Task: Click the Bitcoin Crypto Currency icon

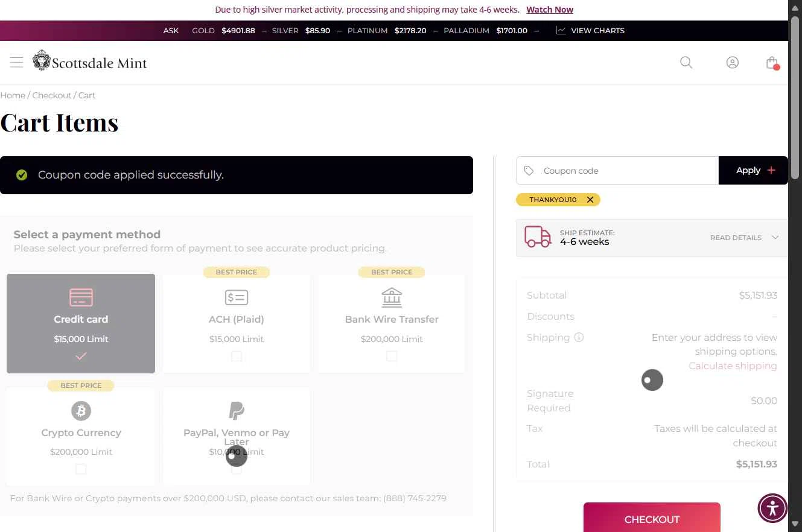Action: (81, 411)
